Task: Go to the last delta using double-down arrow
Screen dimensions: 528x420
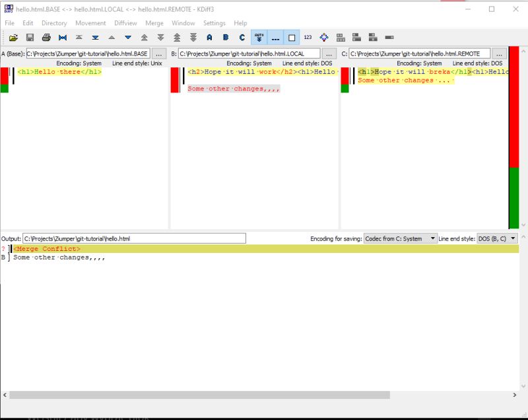Action: tap(96, 36)
